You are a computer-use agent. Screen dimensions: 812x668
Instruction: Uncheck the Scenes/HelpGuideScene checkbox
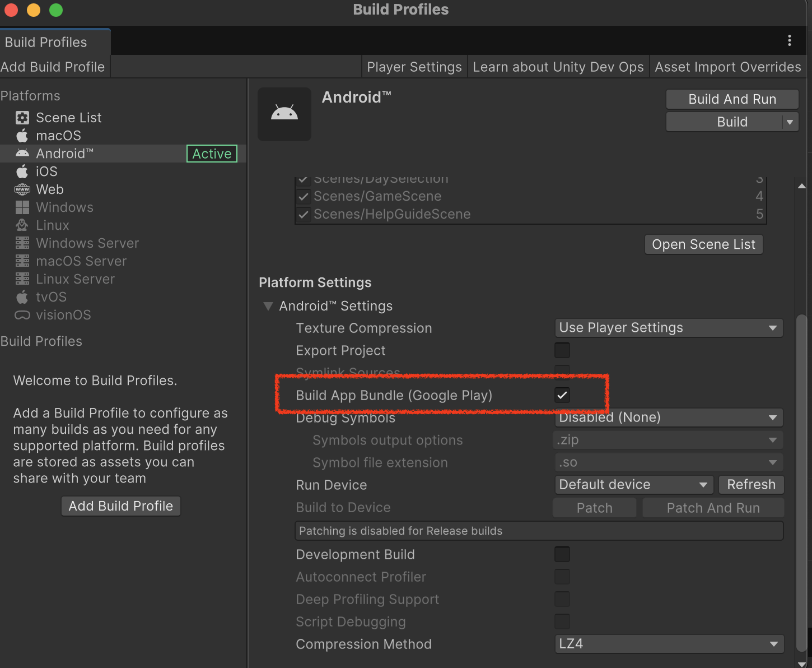(x=304, y=215)
